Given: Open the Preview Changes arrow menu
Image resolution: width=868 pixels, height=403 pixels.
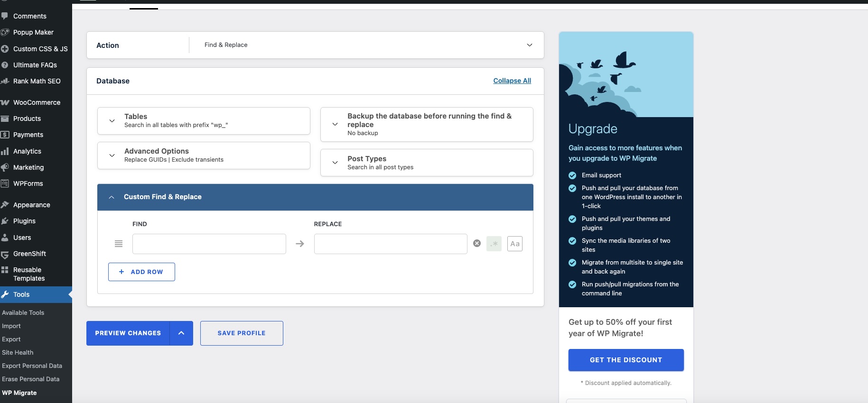Looking at the screenshot, I should [181, 333].
